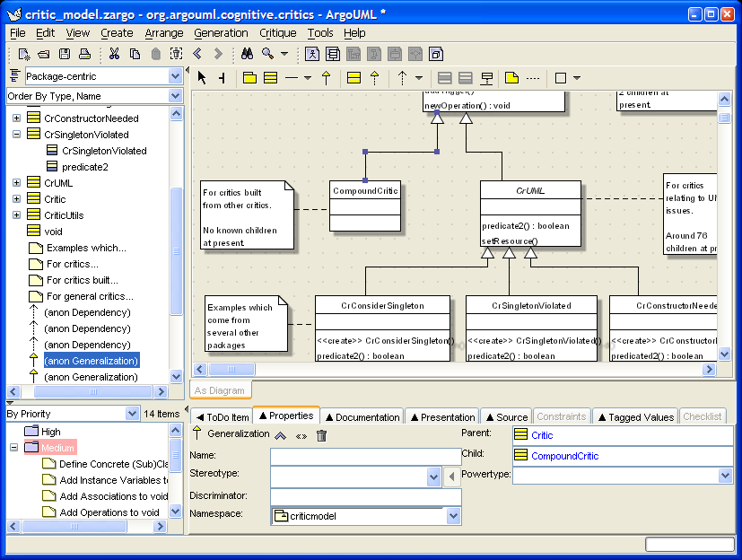This screenshot has height=560, width=742.
Task: Open the Generation menu
Action: coord(221,33)
